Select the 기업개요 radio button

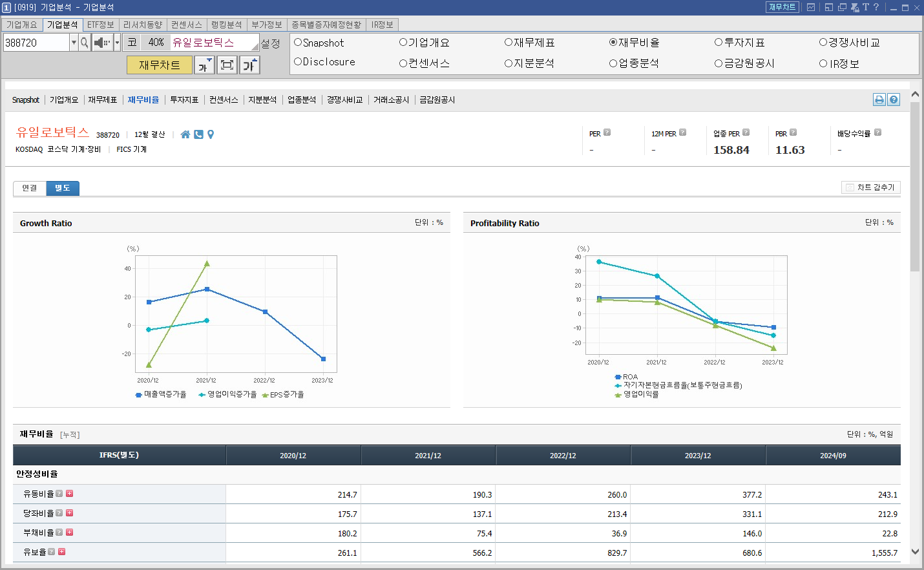(x=403, y=42)
